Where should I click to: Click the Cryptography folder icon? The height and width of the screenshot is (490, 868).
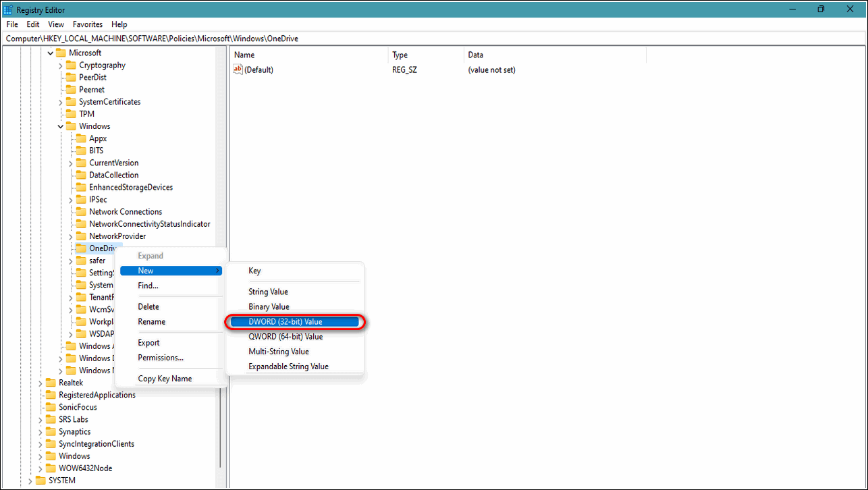pos(71,65)
